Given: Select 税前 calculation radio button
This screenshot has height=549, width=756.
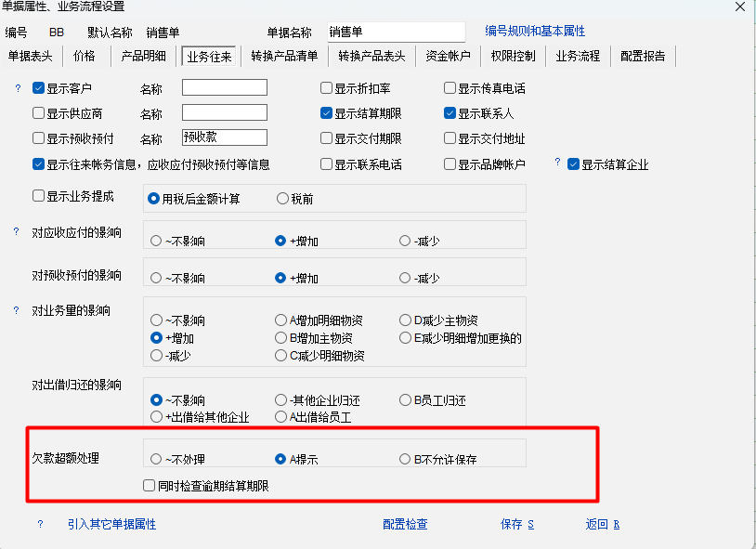Looking at the screenshot, I should pyautogui.click(x=282, y=198).
